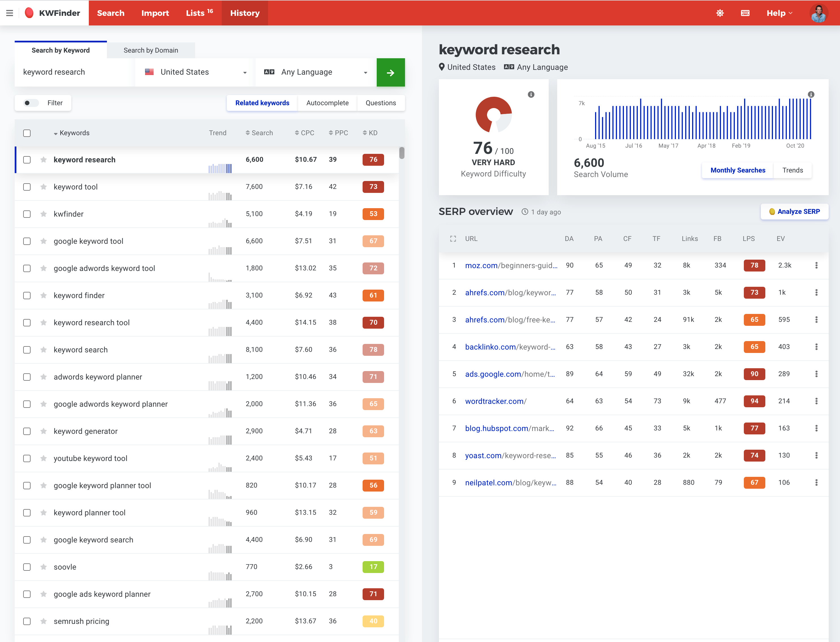The width and height of the screenshot is (840, 642).
Task: Open the keyboard shortcuts icon
Action: [x=745, y=13]
